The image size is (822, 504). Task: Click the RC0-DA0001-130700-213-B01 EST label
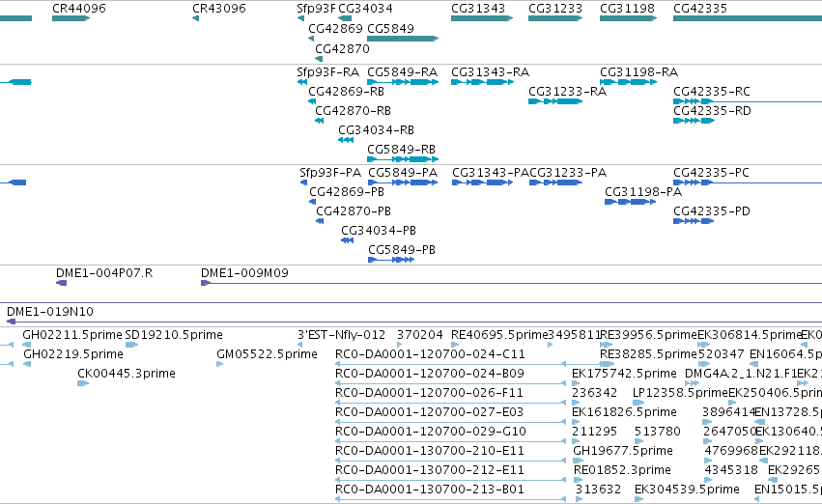pos(429,490)
